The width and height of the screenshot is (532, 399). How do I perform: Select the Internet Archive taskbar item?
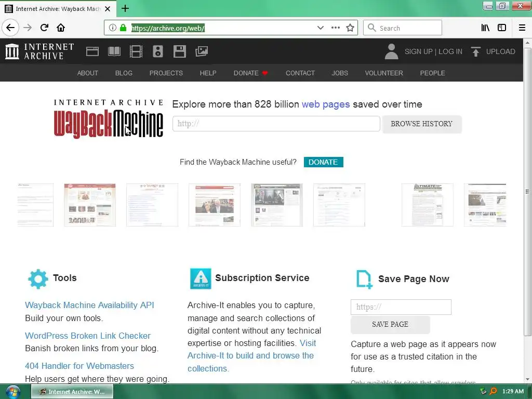(72, 392)
